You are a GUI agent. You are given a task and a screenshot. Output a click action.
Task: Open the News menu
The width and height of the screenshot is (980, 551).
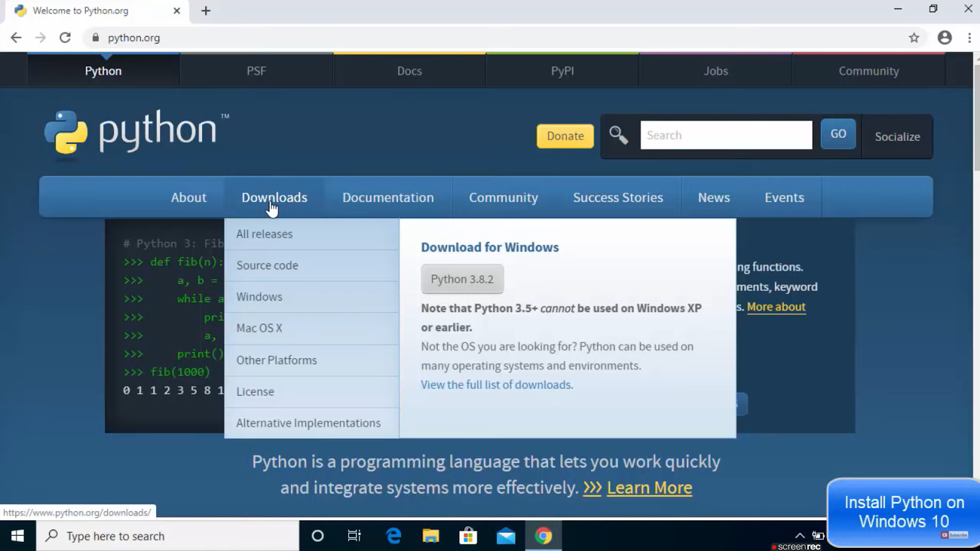click(x=714, y=197)
